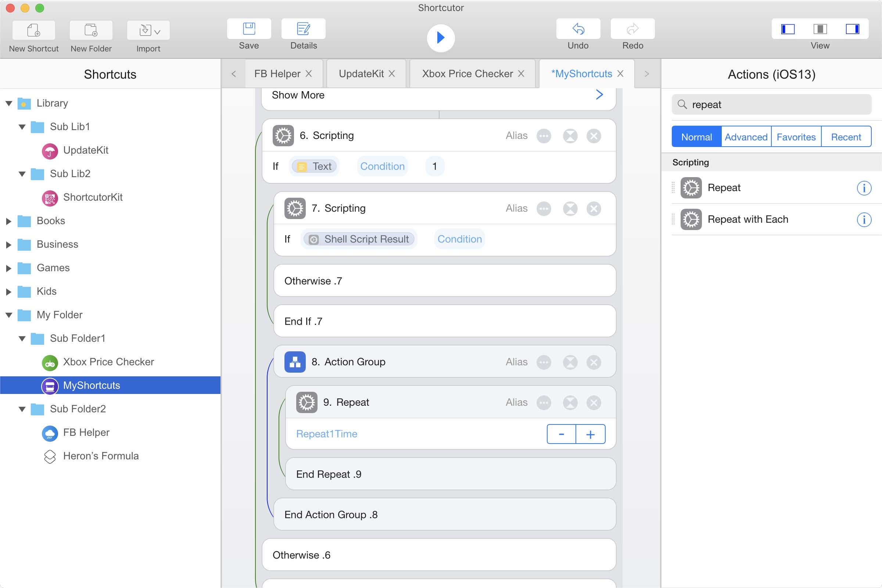Collapse the My Folder tree item
Viewport: 882px width, 588px height.
pyautogui.click(x=8, y=315)
